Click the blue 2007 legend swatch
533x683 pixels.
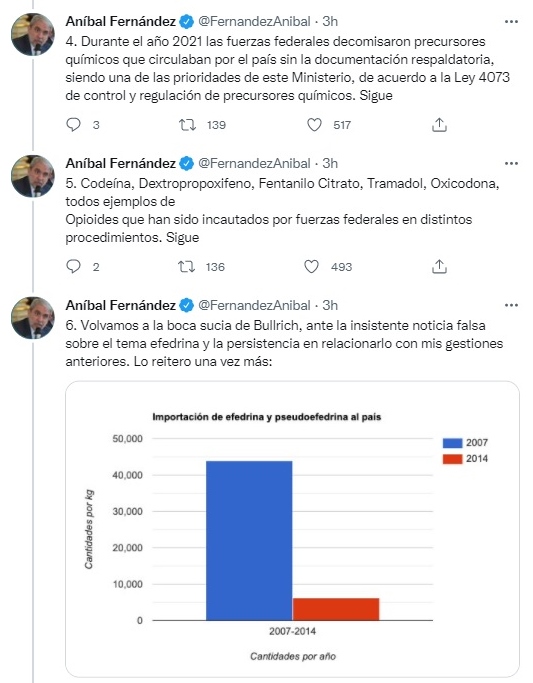coord(452,443)
